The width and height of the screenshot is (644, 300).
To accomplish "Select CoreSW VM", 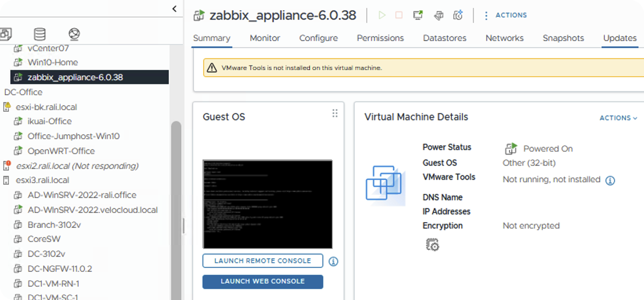I will tap(44, 239).
